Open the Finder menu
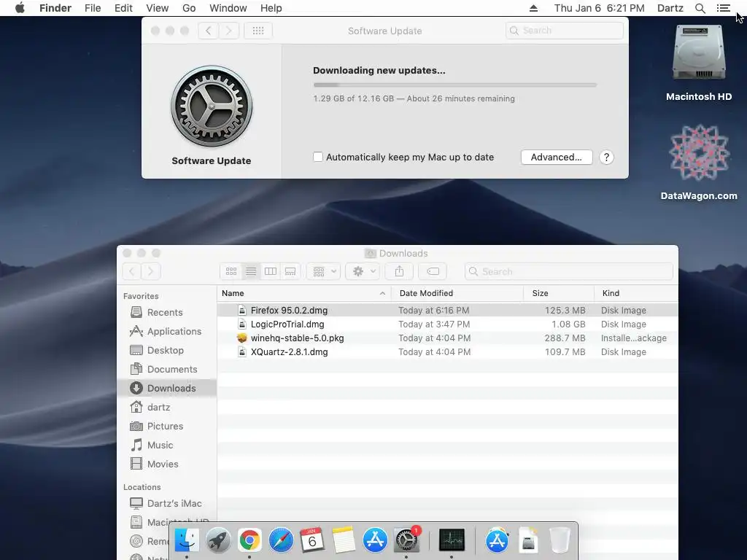The image size is (747, 560). coord(55,8)
